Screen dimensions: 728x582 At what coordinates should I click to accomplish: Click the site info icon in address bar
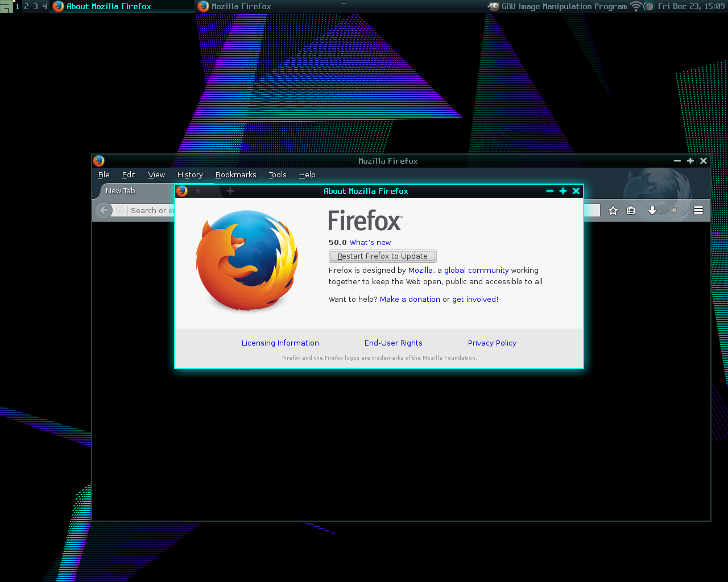(120, 210)
